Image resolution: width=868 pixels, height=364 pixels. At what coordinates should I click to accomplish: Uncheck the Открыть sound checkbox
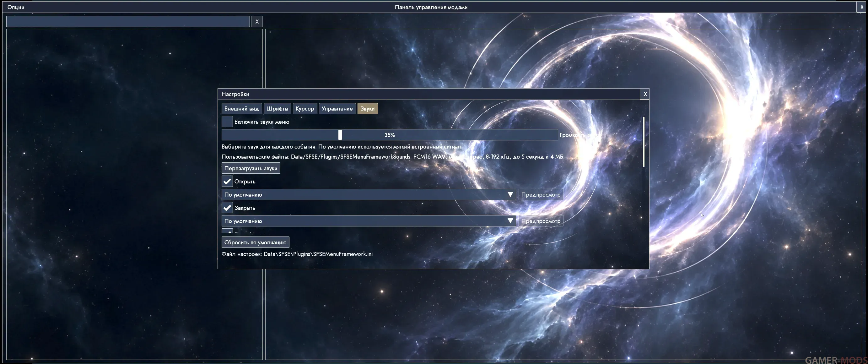click(227, 181)
